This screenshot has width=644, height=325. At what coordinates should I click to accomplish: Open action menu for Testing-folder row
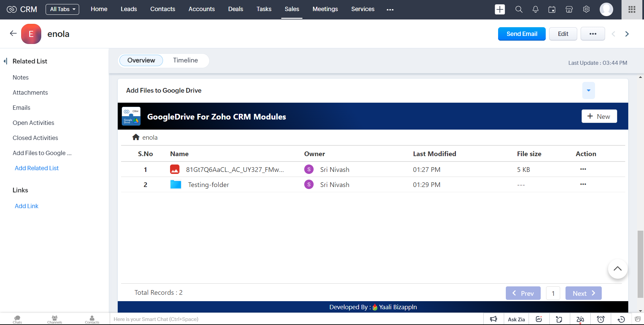[x=583, y=184]
